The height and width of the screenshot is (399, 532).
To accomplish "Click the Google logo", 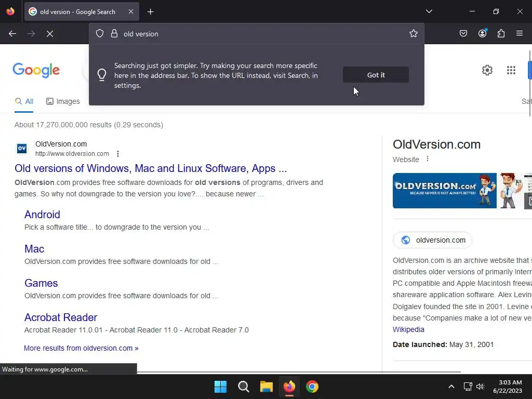I will coord(36,70).
